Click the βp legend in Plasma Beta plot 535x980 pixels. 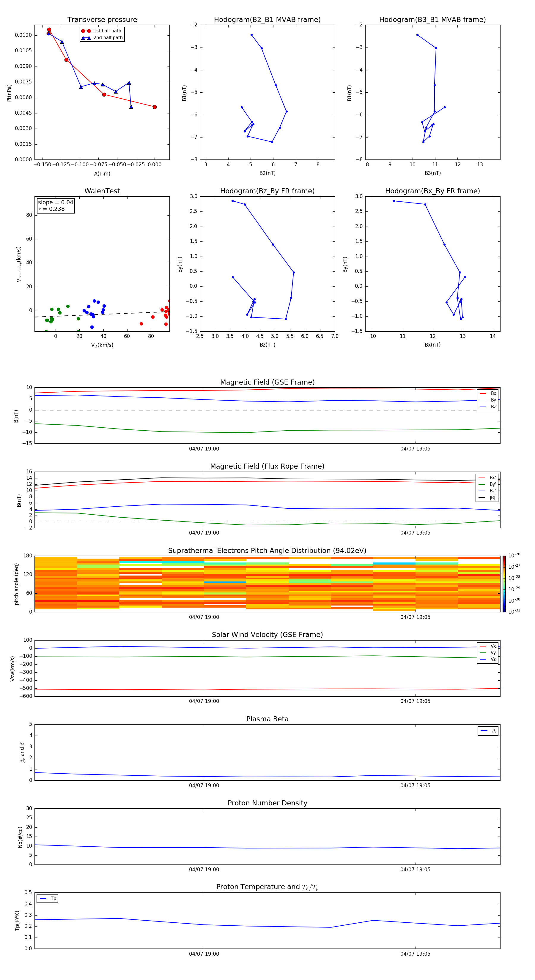coord(488,731)
